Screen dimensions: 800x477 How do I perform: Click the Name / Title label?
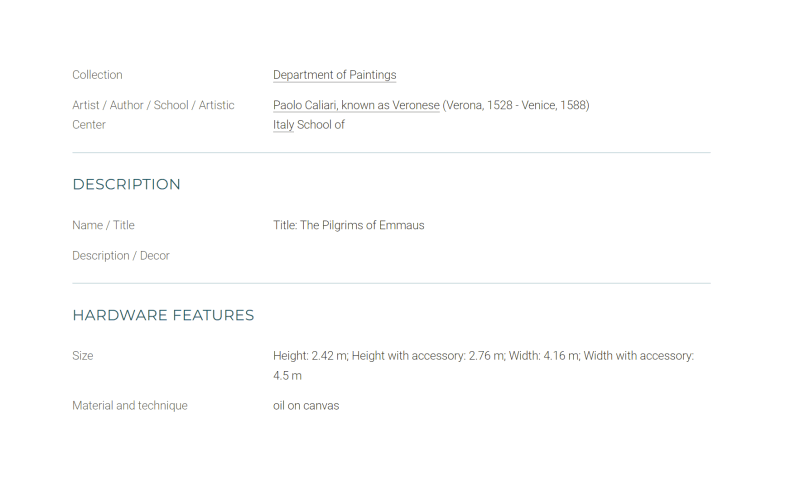click(104, 225)
